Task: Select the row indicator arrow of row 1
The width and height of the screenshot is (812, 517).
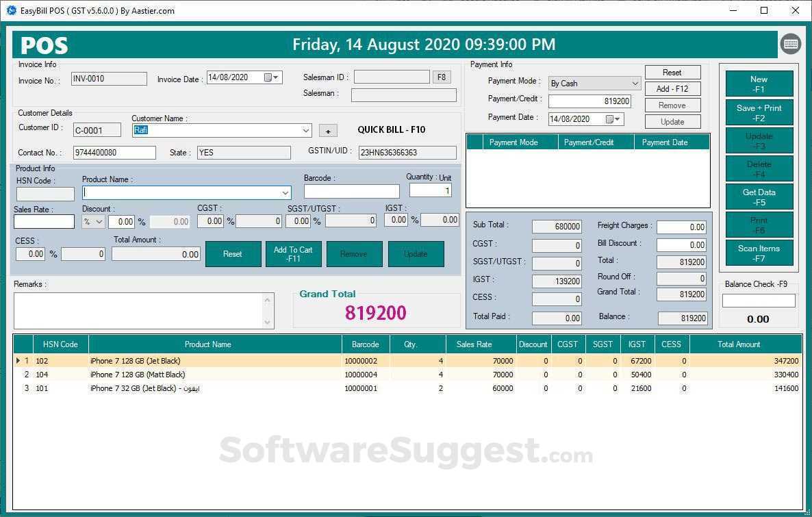Action: pyautogui.click(x=18, y=361)
